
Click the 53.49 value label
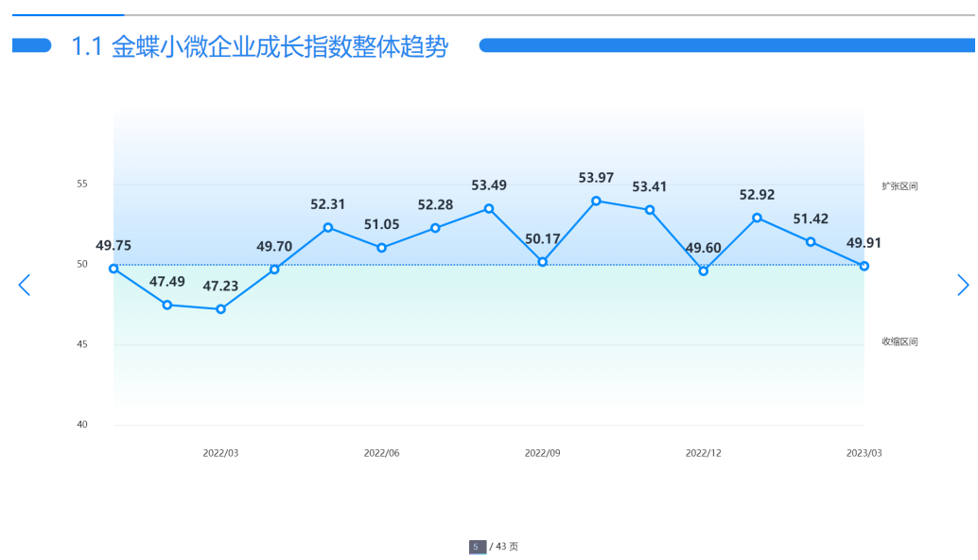point(489,185)
